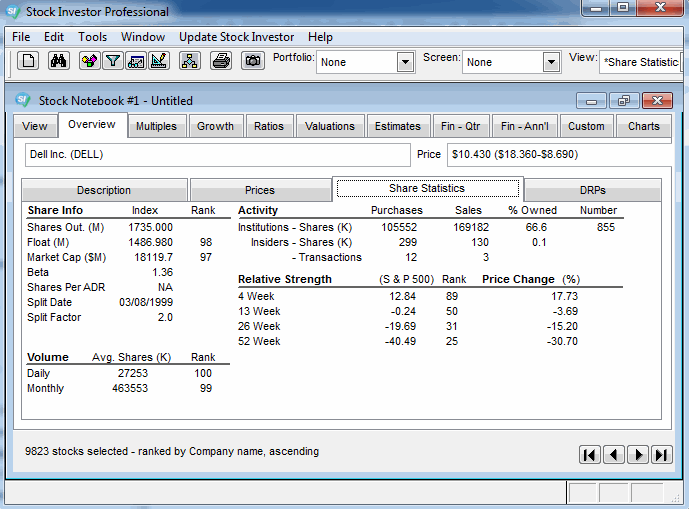Viewport: 689px width, 509px height.
Task: Click the Float value 1486.980
Action: pos(150,242)
